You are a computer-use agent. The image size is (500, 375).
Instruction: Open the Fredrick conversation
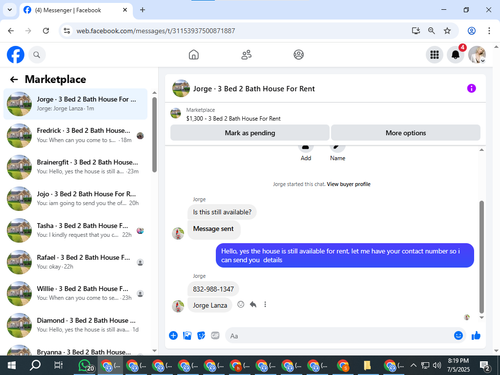[75, 135]
